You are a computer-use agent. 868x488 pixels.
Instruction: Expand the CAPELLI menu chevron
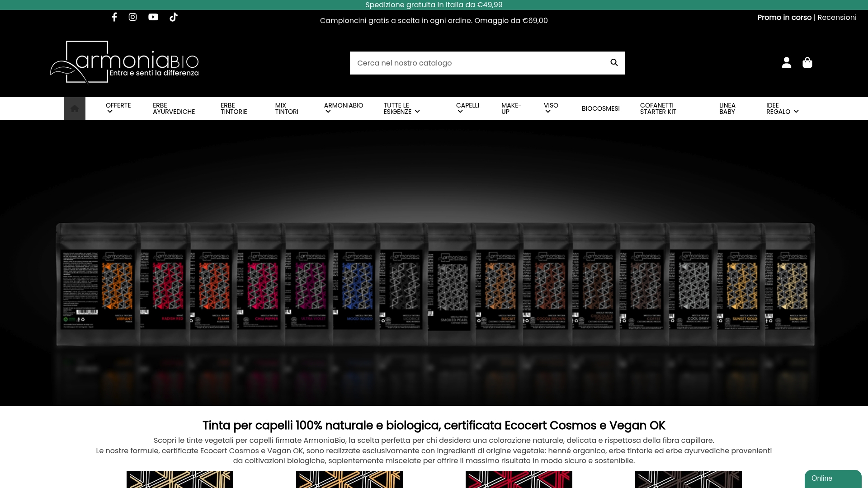pos(460,112)
